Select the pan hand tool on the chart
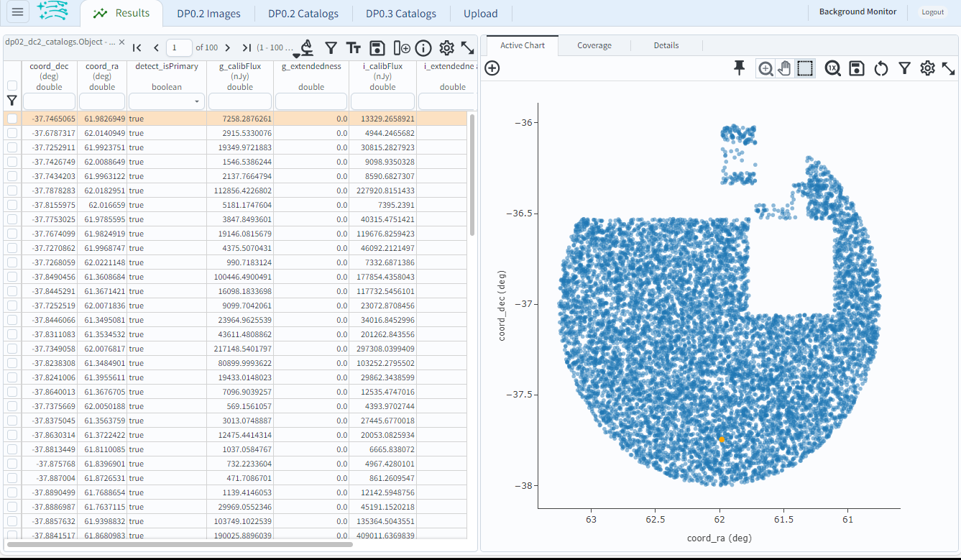Image resolution: width=961 pixels, height=560 pixels. coord(784,68)
